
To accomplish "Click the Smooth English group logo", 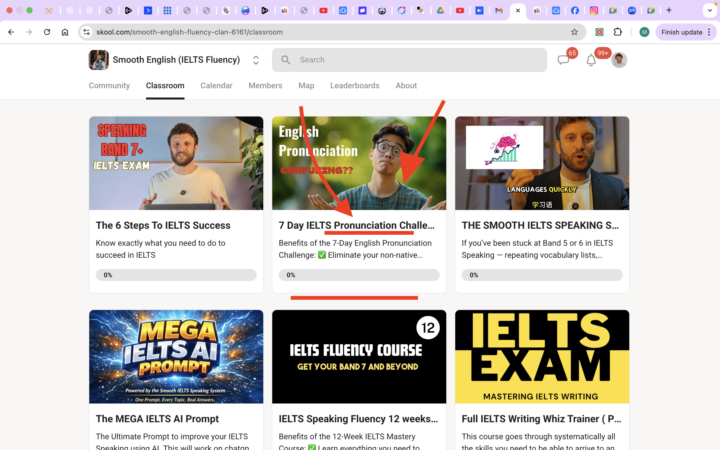I will coord(99,60).
